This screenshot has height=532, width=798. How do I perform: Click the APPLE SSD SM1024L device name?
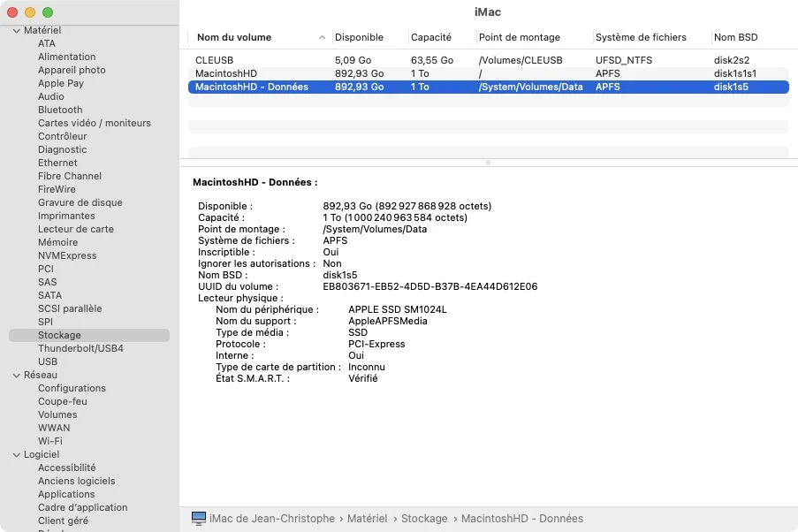[398, 309]
